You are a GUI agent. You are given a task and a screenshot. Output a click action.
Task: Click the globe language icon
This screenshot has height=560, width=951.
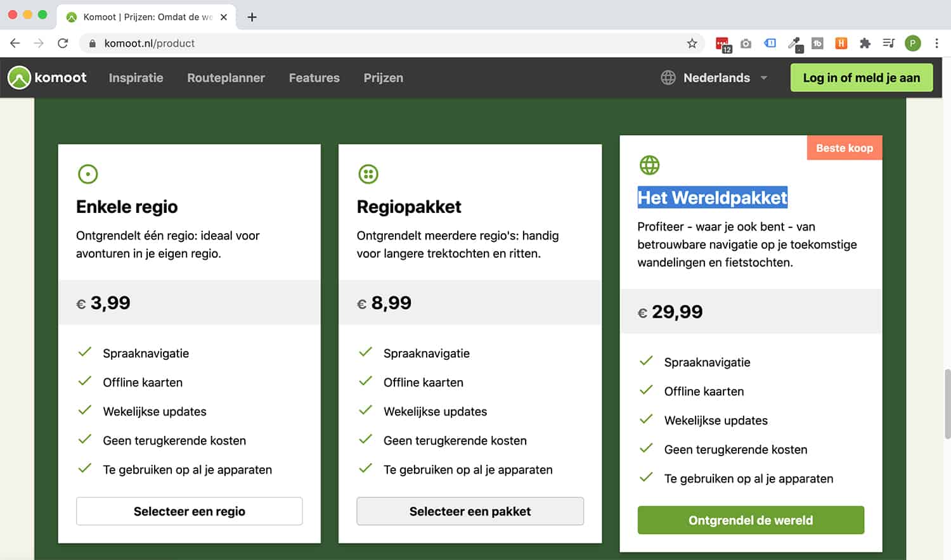[x=668, y=78]
